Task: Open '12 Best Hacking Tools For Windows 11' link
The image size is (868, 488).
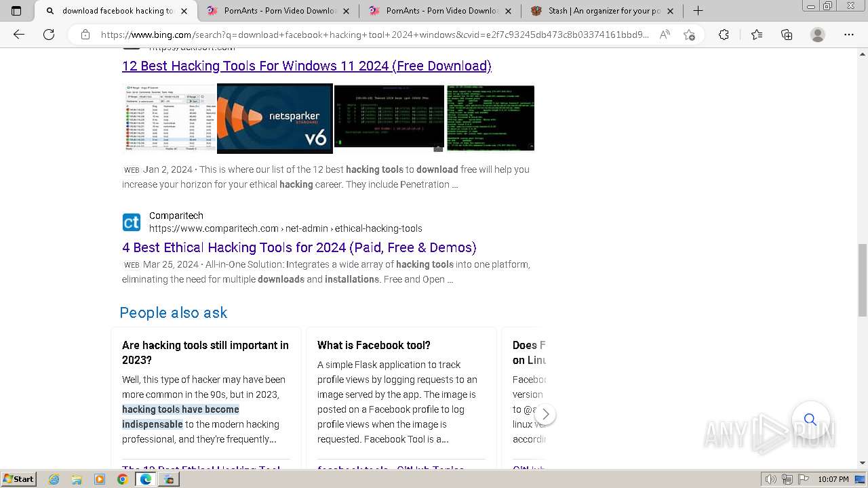Action: (x=307, y=66)
